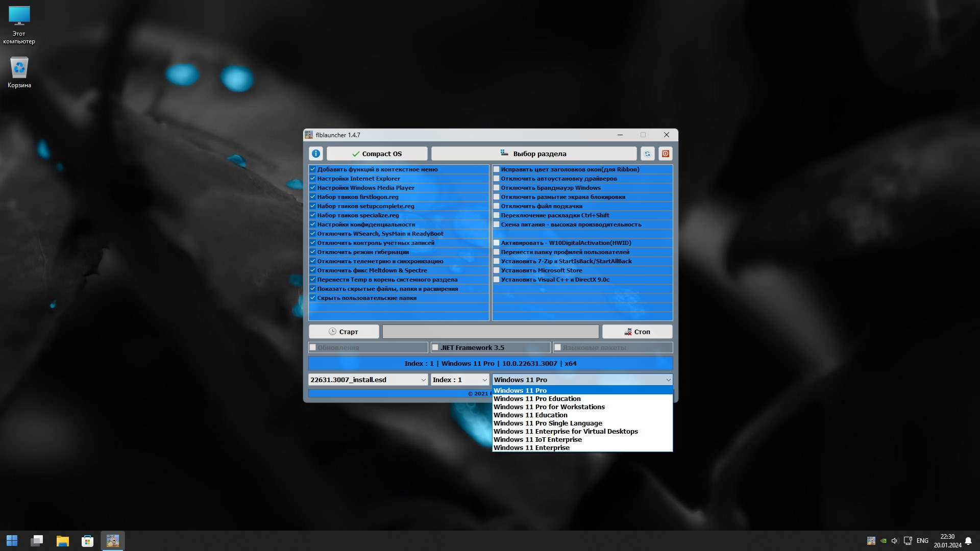The width and height of the screenshot is (980, 551).
Task: Click the red power icon button
Action: pyautogui.click(x=665, y=154)
